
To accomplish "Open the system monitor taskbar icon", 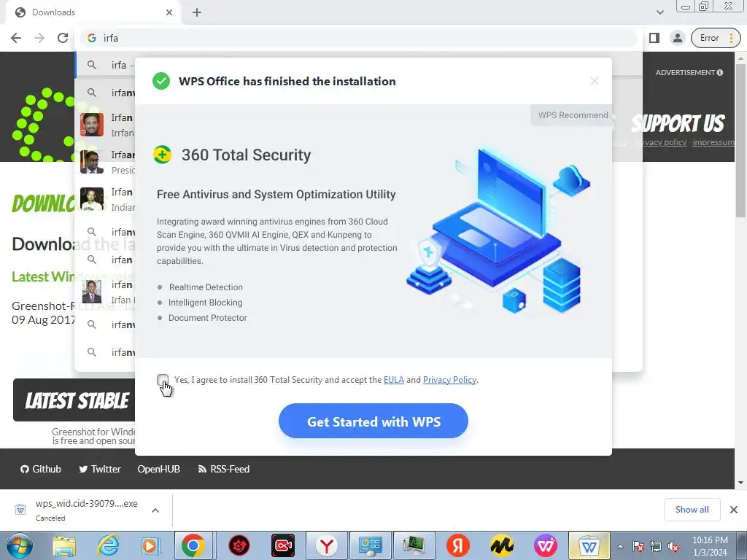I will [x=414, y=545].
